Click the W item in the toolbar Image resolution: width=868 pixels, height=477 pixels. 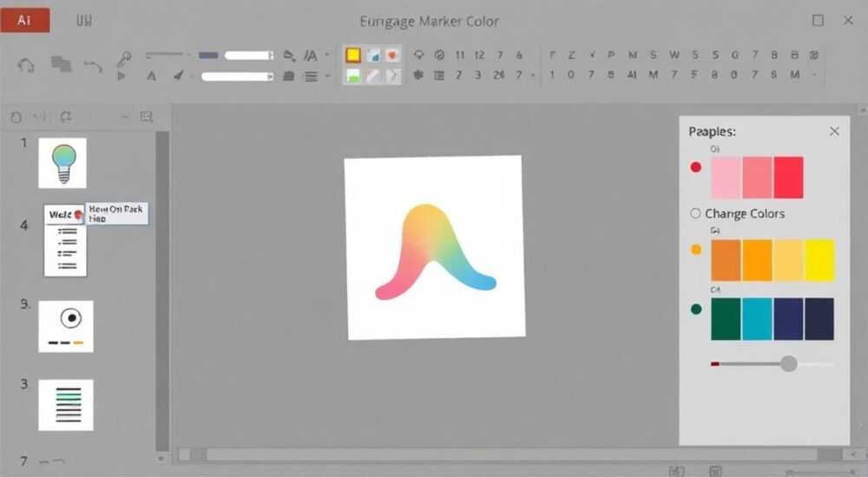(674, 55)
